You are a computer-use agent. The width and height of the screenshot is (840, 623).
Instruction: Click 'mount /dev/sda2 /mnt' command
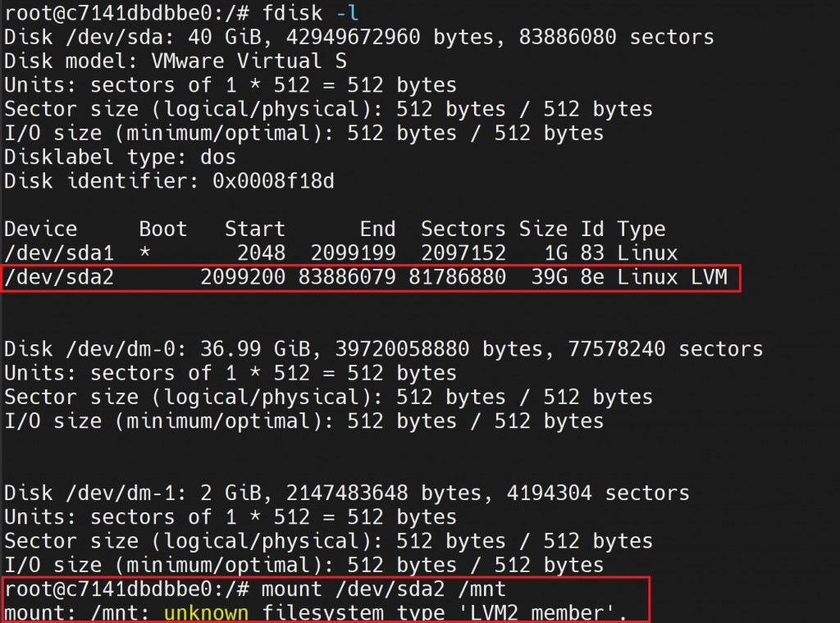384,589
